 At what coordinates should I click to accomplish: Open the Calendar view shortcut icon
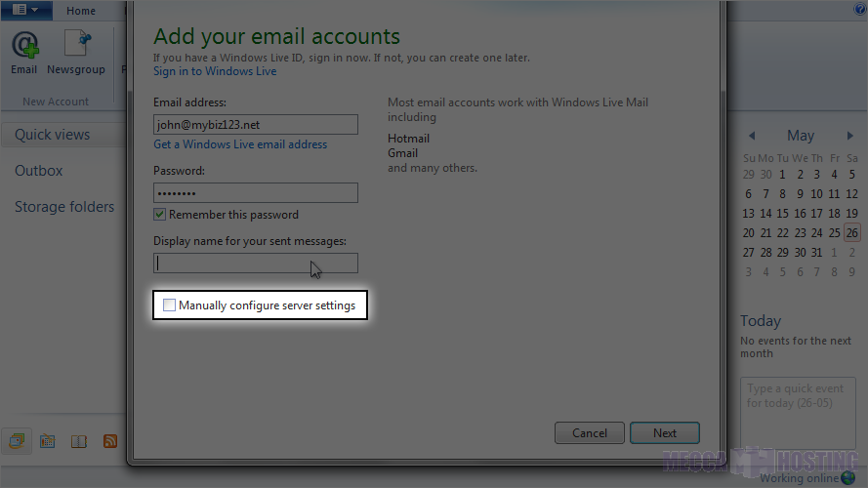click(47, 441)
